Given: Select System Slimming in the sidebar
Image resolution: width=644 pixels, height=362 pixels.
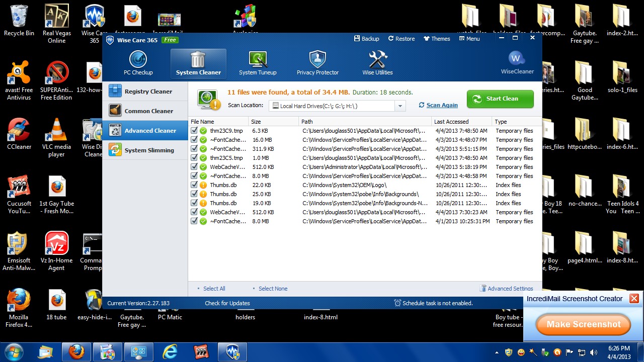Looking at the screenshot, I should tap(145, 150).
